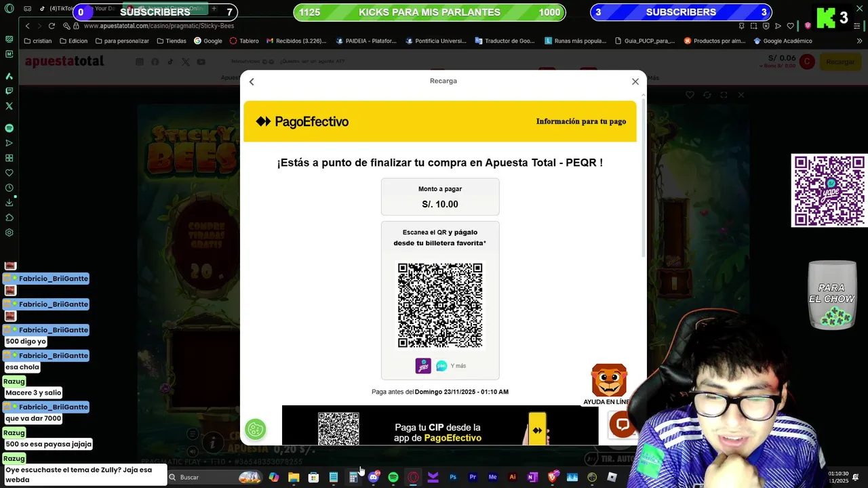
Task: Open the Google bookmark
Action: click(x=208, y=41)
